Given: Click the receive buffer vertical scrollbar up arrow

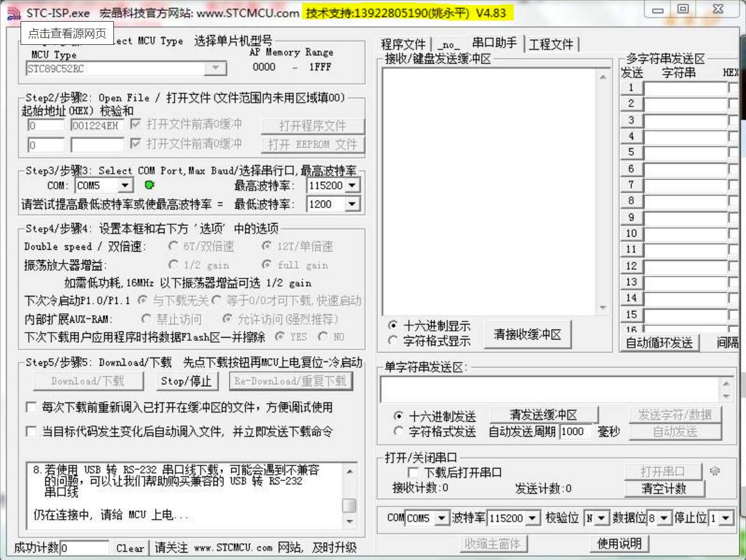Looking at the screenshot, I should (603, 77).
